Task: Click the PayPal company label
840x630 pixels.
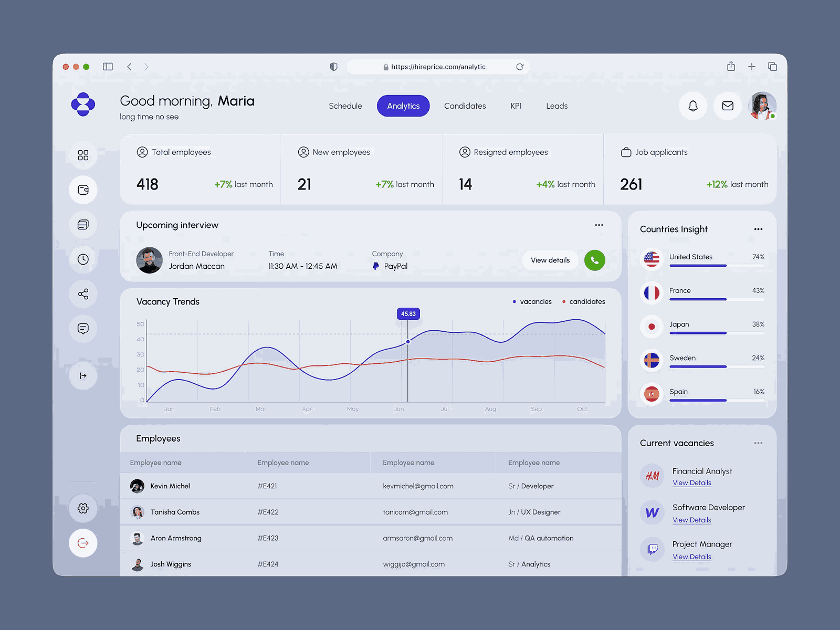Action: click(390, 266)
